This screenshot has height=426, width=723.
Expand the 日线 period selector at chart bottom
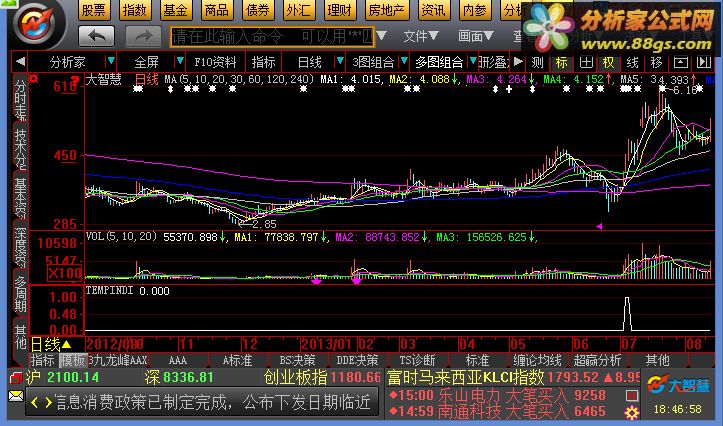pos(51,344)
